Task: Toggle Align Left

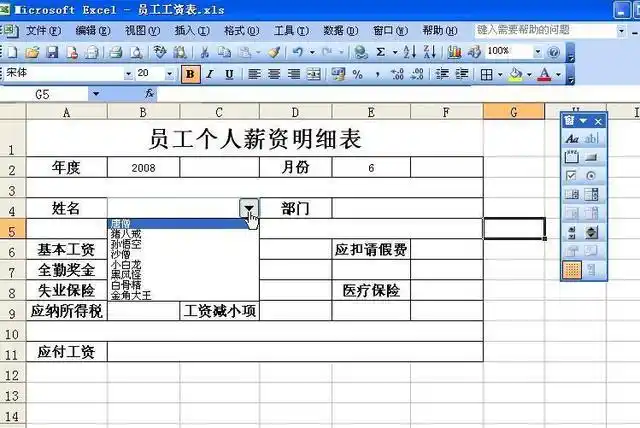Action: [254, 74]
